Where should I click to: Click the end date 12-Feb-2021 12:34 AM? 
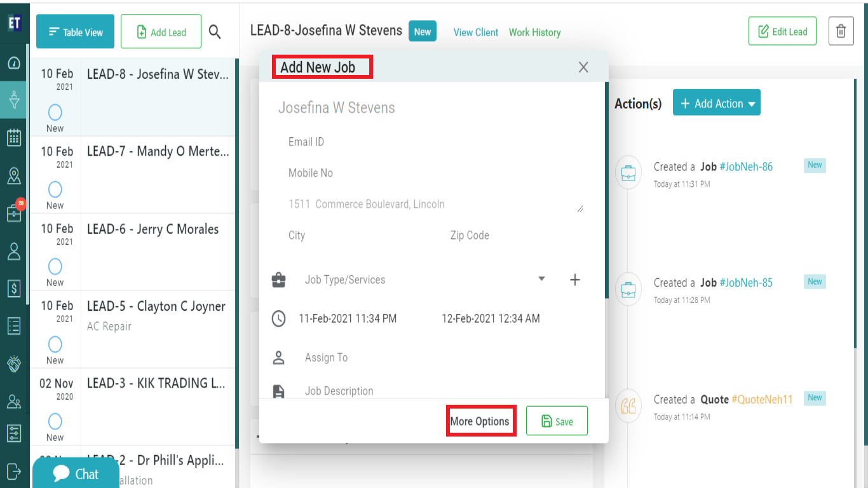tap(491, 318)
